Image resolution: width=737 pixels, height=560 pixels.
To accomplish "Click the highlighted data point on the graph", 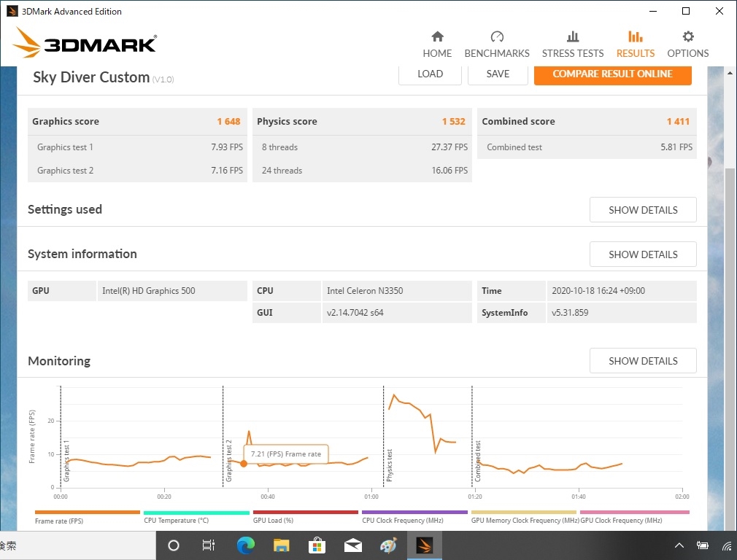I will 244,464.
